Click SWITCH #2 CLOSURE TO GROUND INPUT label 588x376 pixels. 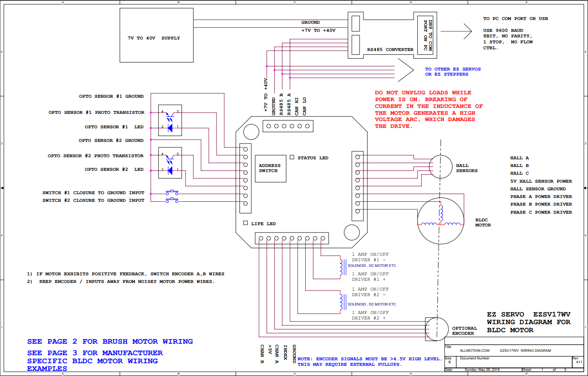pos(93,201)
